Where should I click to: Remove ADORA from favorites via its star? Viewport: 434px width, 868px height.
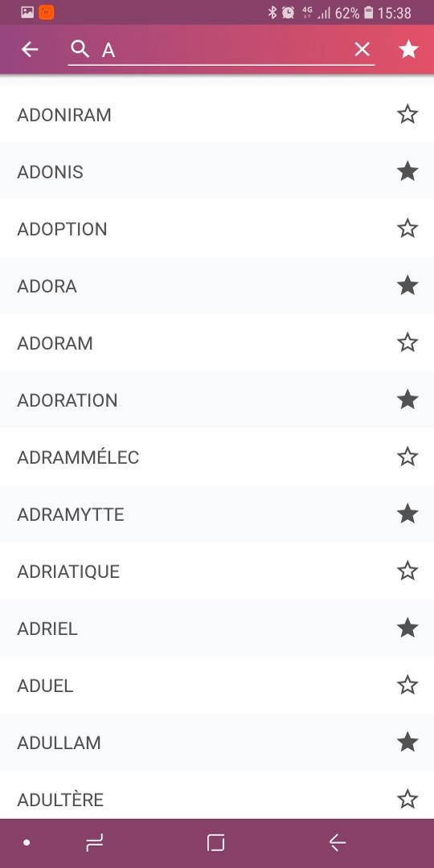[x=407, y=285]
